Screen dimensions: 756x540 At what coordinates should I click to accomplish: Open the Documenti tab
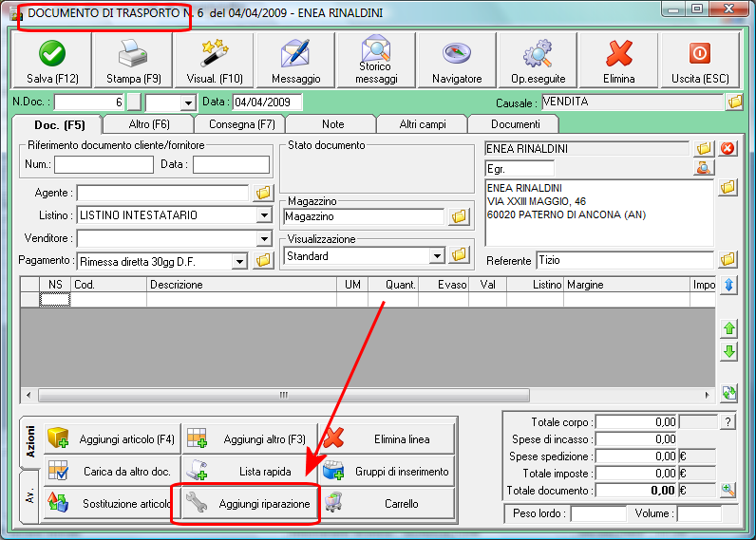(x=515, y=124)
